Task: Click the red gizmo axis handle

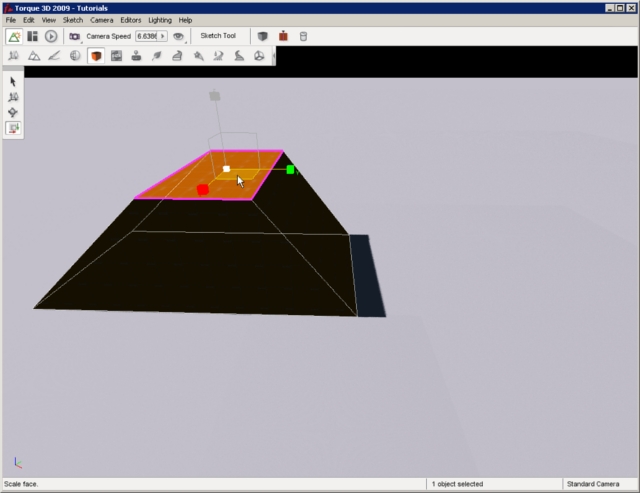Action: tap(203, 189)
